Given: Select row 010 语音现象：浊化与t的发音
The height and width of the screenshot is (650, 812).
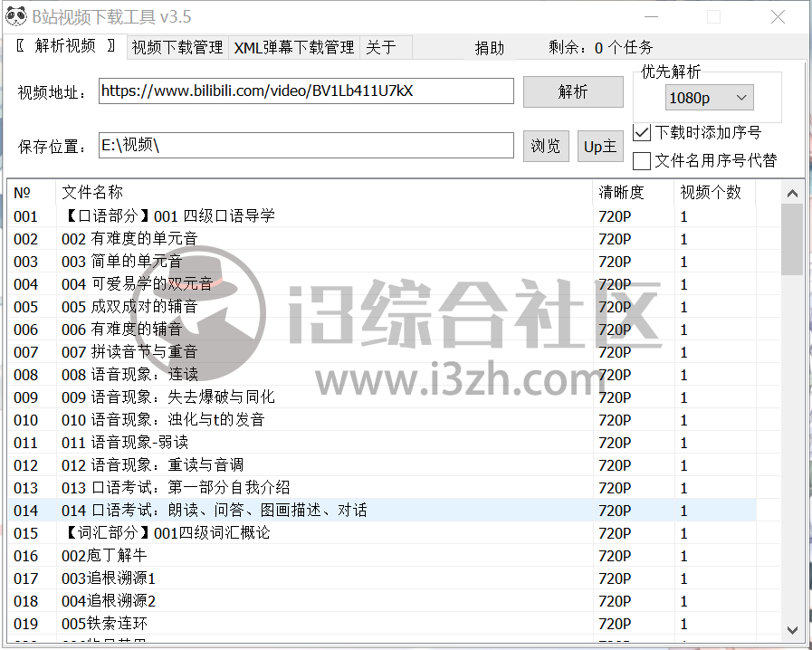Looking at the screenshot, I should click(382, 420).
